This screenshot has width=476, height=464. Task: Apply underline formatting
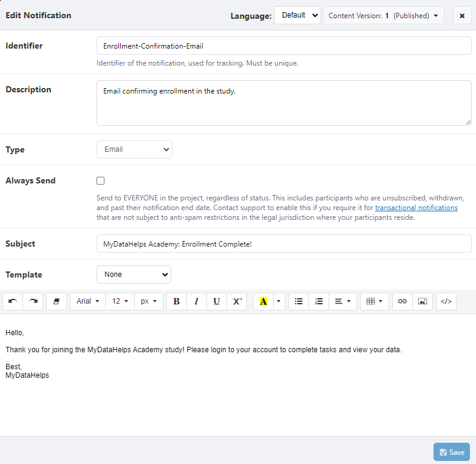point(217,301)
